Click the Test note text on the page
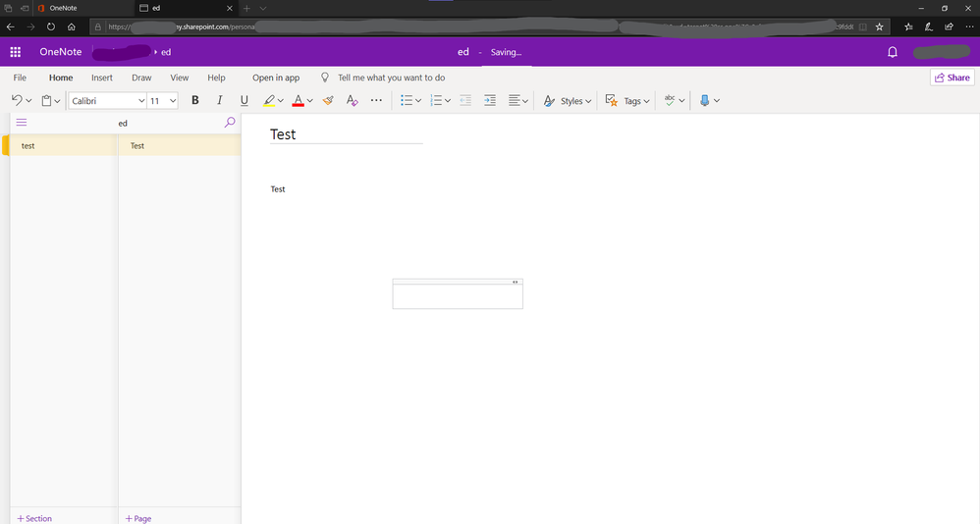 tap(278, 189)
